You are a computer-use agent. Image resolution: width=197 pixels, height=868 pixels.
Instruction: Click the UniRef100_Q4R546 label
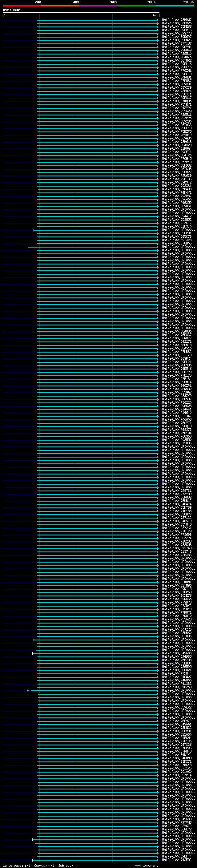click(177, 369)
